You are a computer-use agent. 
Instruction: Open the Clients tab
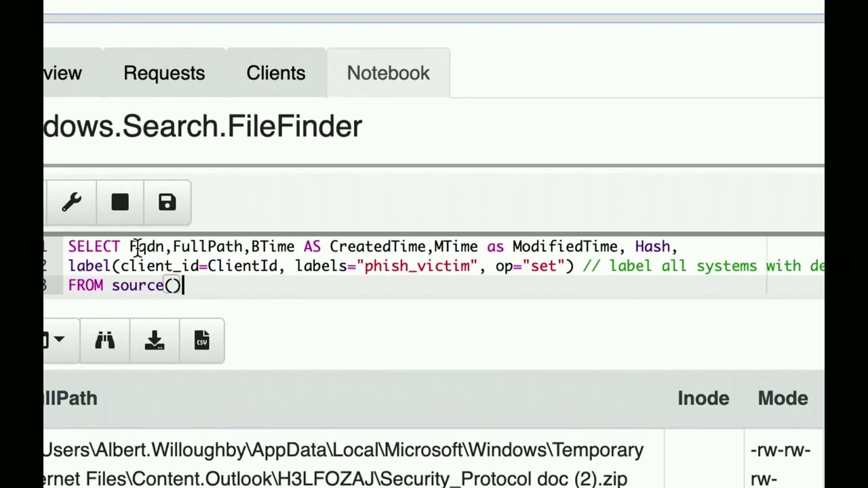click(x=276, y=73)
